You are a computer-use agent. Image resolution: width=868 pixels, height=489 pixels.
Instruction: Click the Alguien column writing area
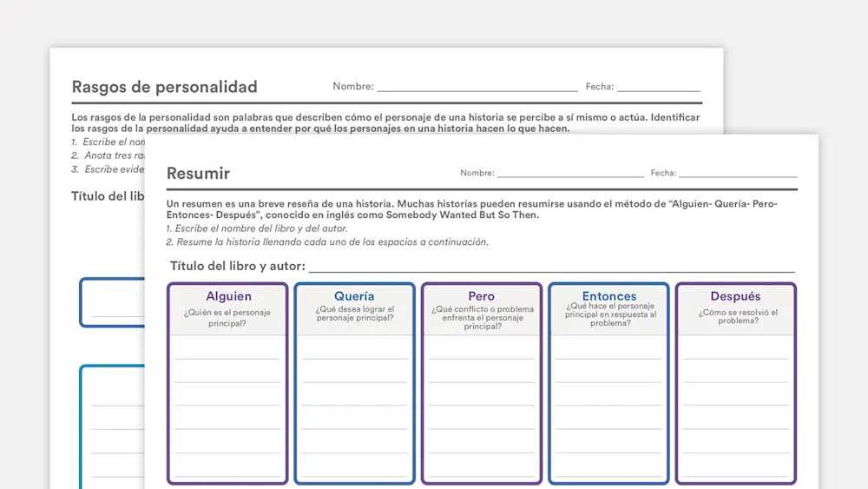[227, 407]
